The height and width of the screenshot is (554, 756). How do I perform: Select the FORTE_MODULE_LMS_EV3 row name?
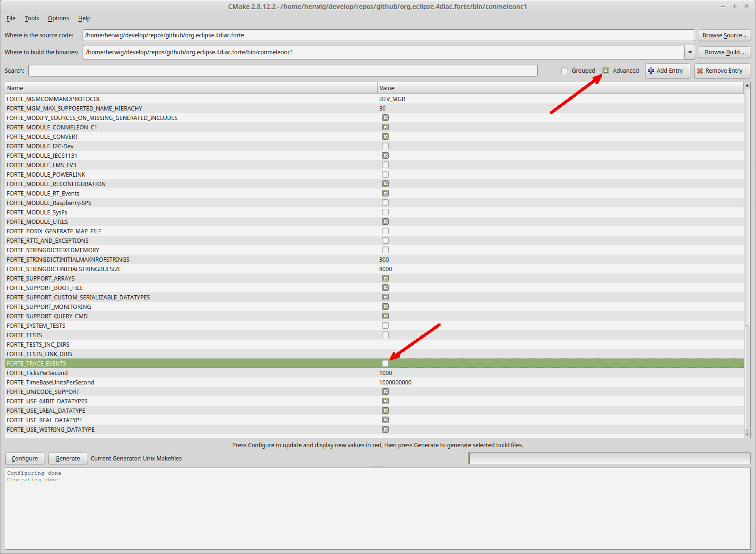tap(42, 165)
